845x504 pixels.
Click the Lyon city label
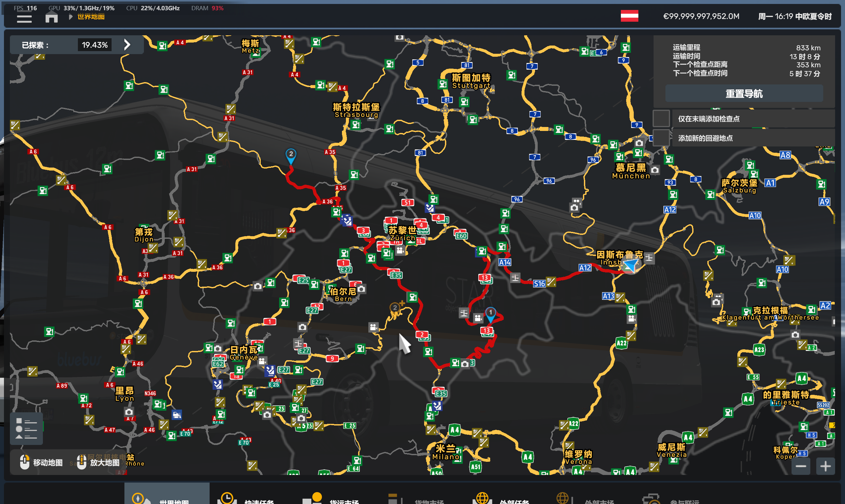coord(124,394)
